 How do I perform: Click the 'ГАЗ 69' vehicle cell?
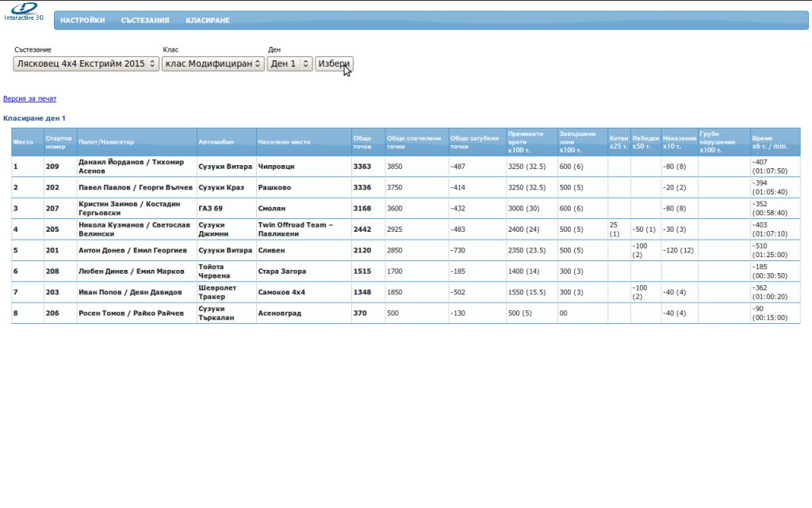[226, 209]
